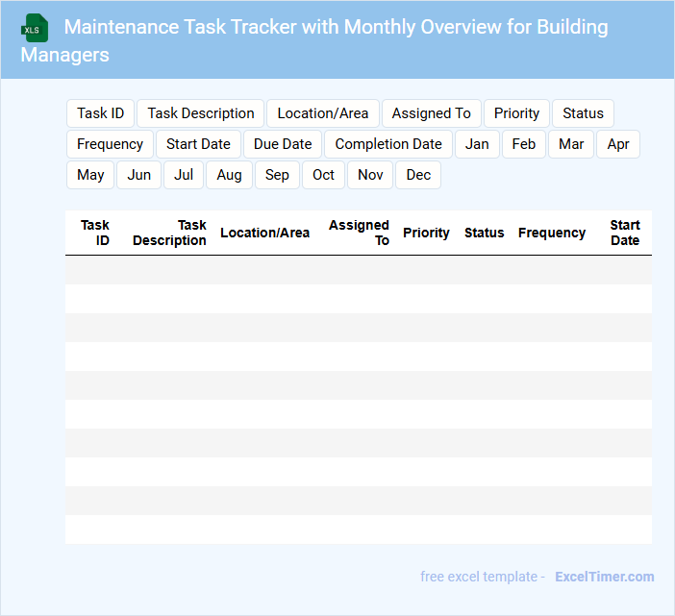Image resolution: width=675 pixels, height=616 pixels.
Task: Click the Start Date column header
Action: 624,233
